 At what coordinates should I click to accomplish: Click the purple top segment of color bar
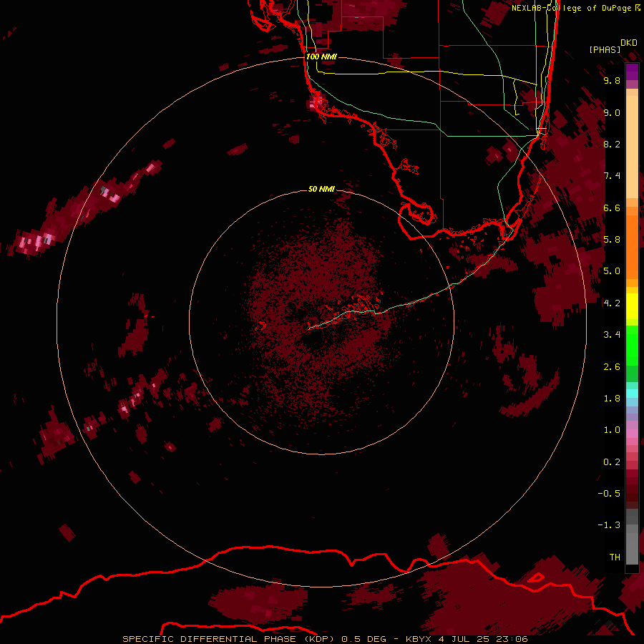632,72
